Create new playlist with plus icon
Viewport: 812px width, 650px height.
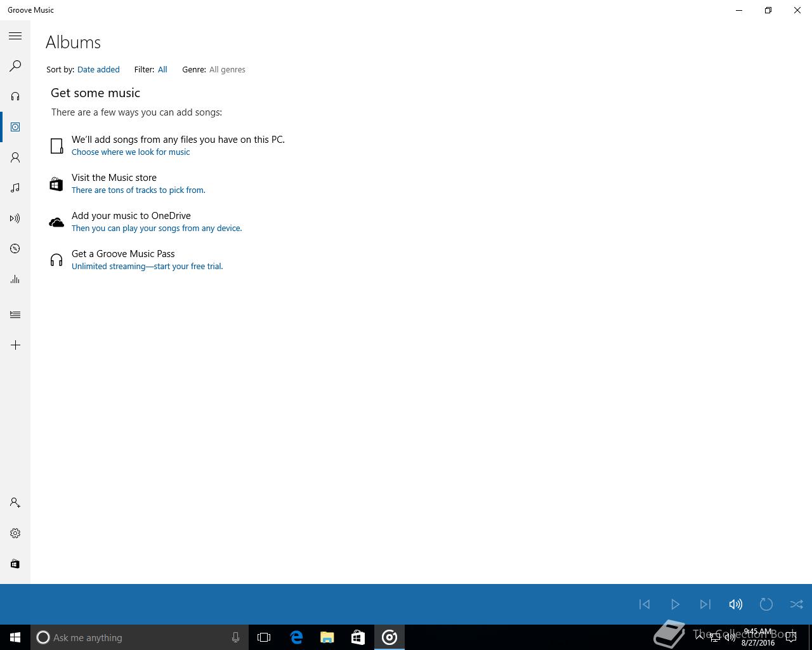click(15, 345)
